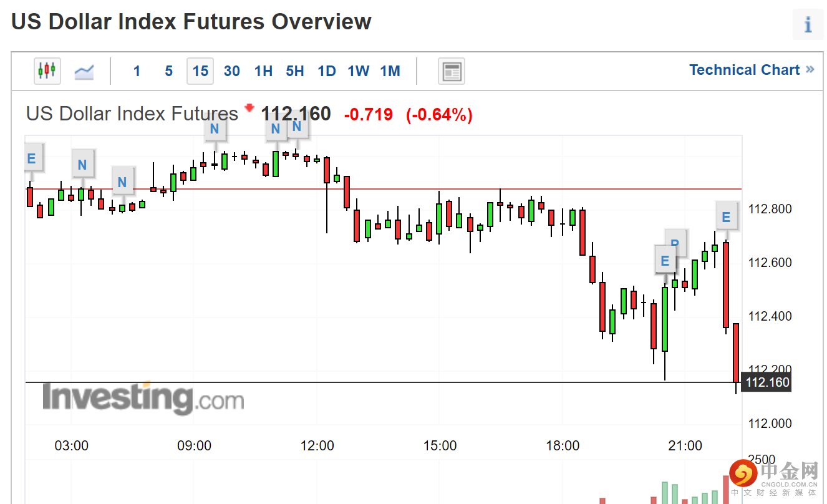The width and height of the screenshot is (827, 504).
Task: Click the info icon top right
Action: (808, 25)
